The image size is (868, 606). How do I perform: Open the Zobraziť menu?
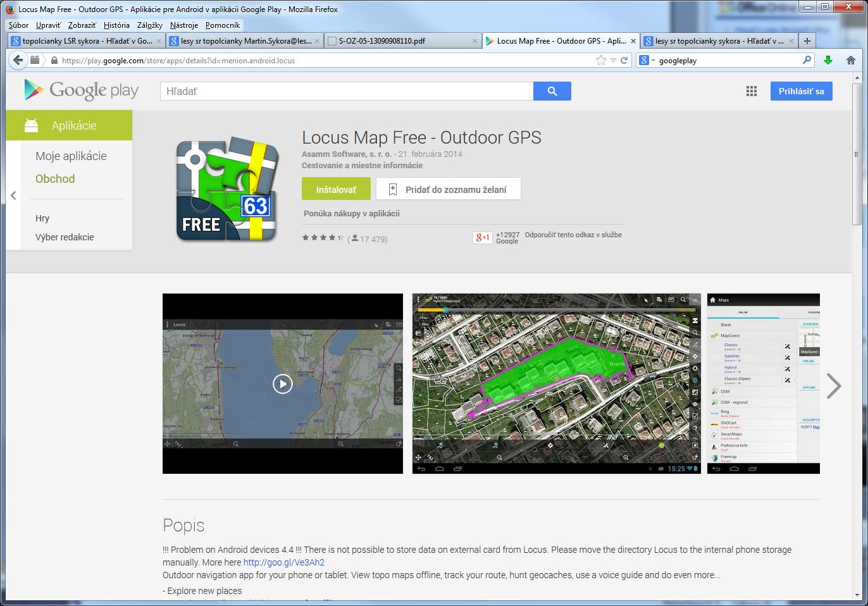click(82, 25)
